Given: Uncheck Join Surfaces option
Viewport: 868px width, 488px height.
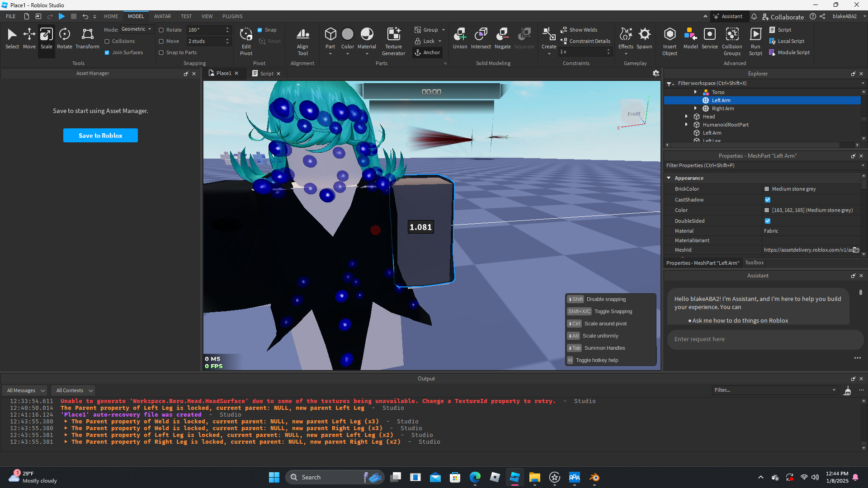Looking at the screenshot, I should (x=107, y=52).
